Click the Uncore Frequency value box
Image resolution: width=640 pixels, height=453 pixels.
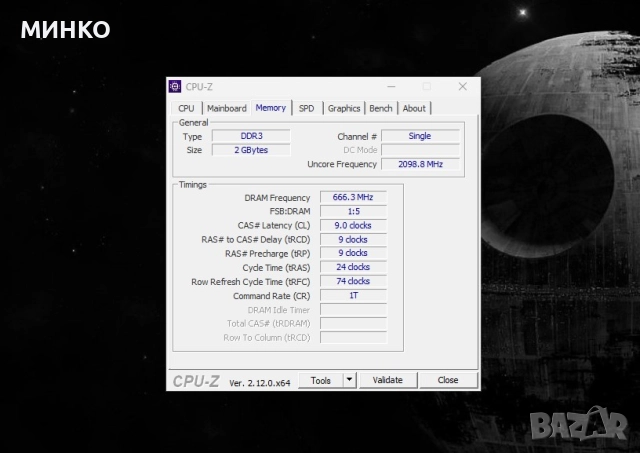[x=420, y=164]
